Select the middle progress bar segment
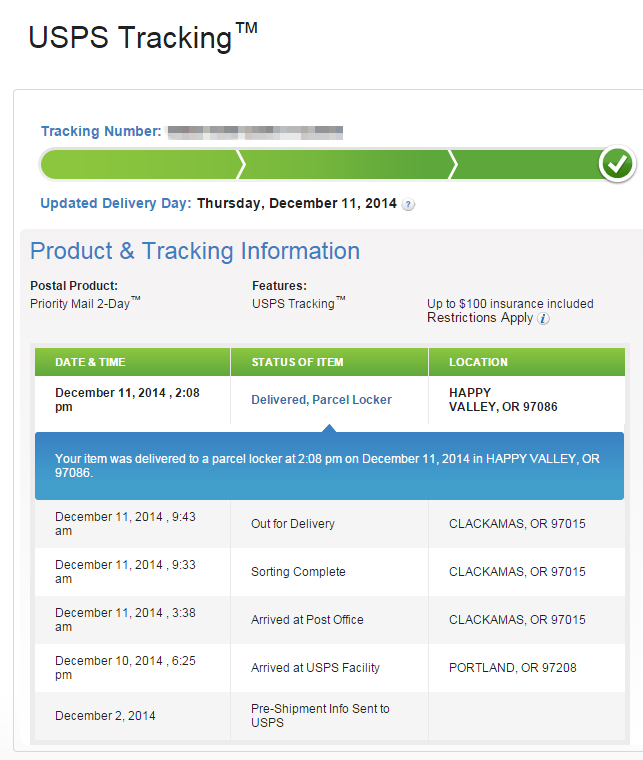The width and height of the screenshot is (643, 760). tap(346, 165)
